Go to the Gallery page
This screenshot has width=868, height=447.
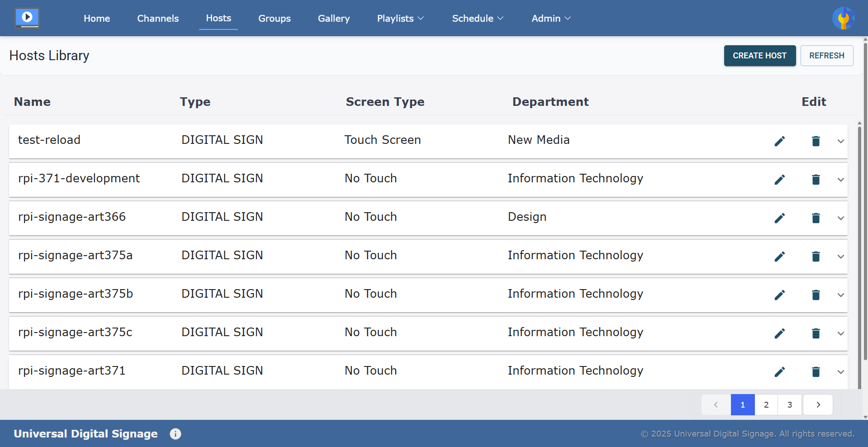(x=333, y=19)
